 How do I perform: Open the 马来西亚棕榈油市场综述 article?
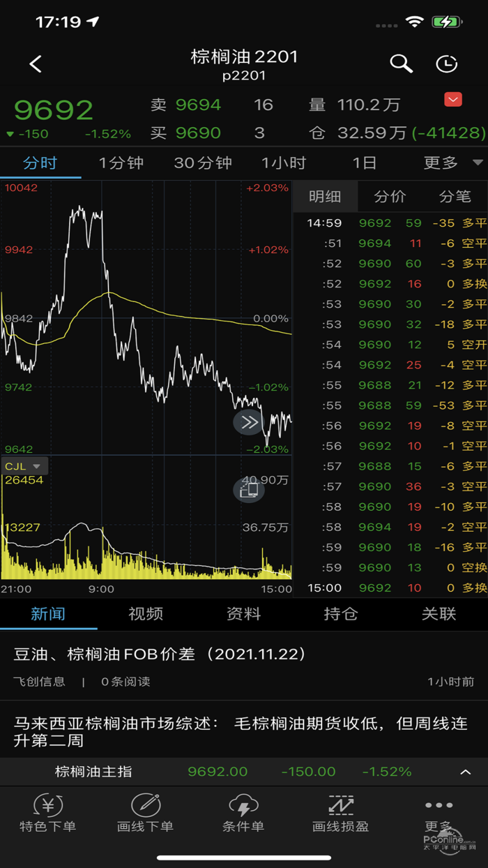pos(244,731)
